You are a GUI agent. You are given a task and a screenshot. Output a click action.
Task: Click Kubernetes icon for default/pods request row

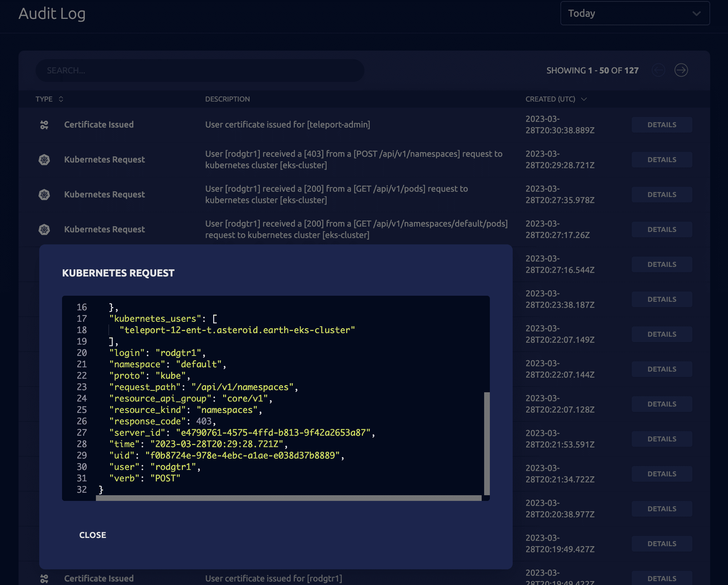pyautogui.click(x=44, y=229)
